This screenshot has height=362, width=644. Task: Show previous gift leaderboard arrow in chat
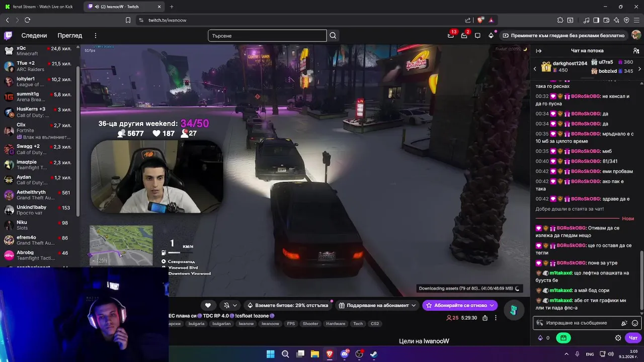[535, 68]
